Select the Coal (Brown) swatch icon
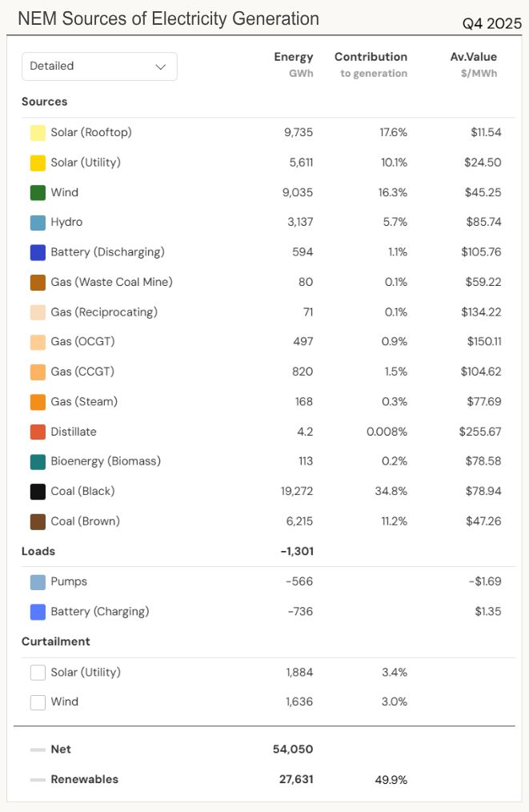 37,521
